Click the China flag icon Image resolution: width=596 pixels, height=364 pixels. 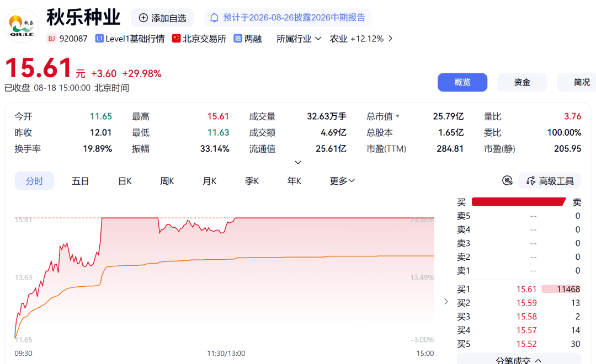176,39
